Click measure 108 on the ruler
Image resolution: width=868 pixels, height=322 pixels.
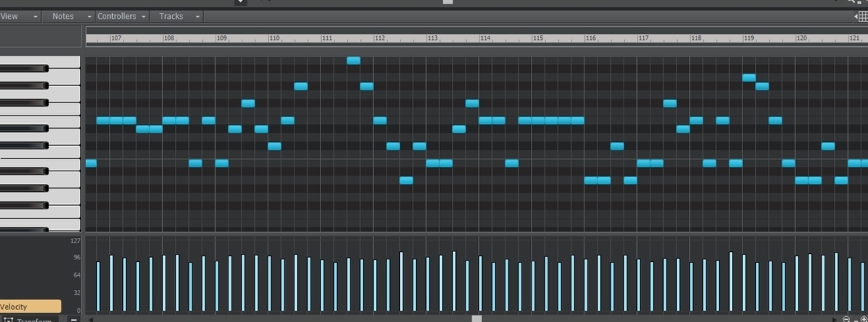pos(169,38)
